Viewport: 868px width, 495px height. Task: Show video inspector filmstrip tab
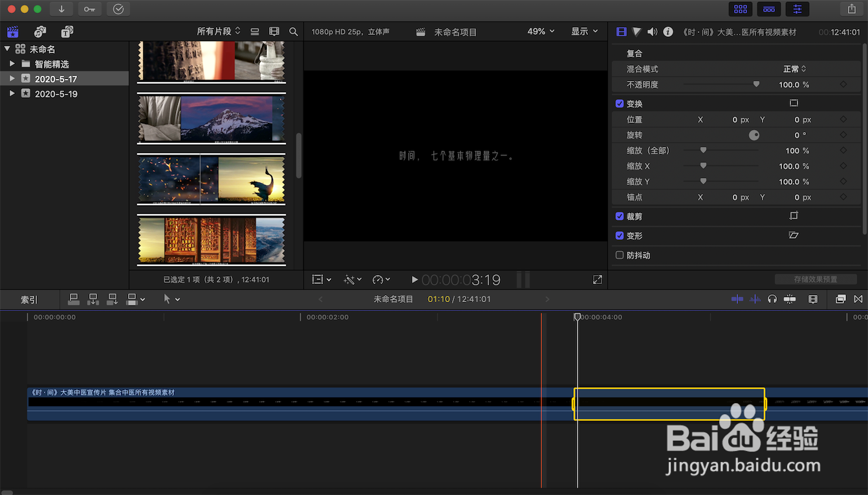(622, 32)
